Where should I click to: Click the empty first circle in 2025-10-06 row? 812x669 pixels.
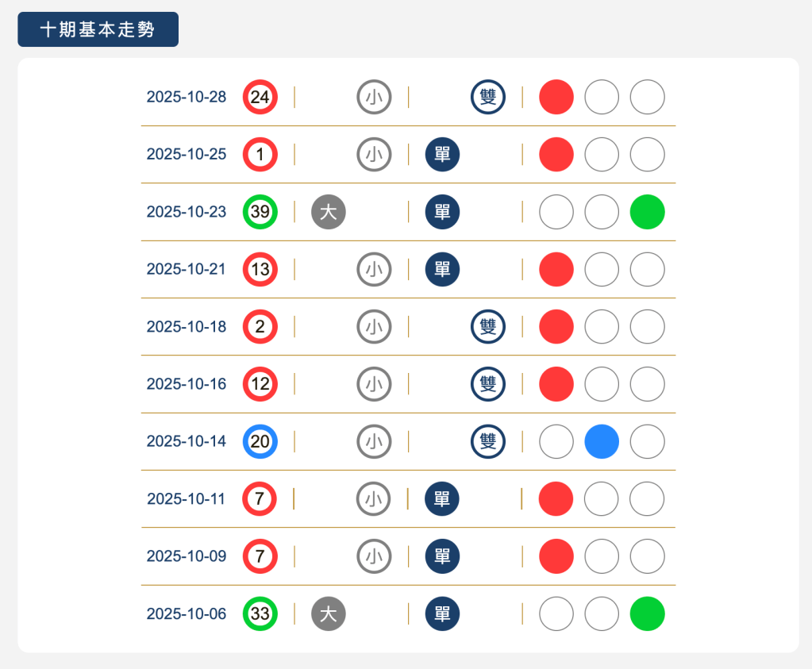[556, 613]
